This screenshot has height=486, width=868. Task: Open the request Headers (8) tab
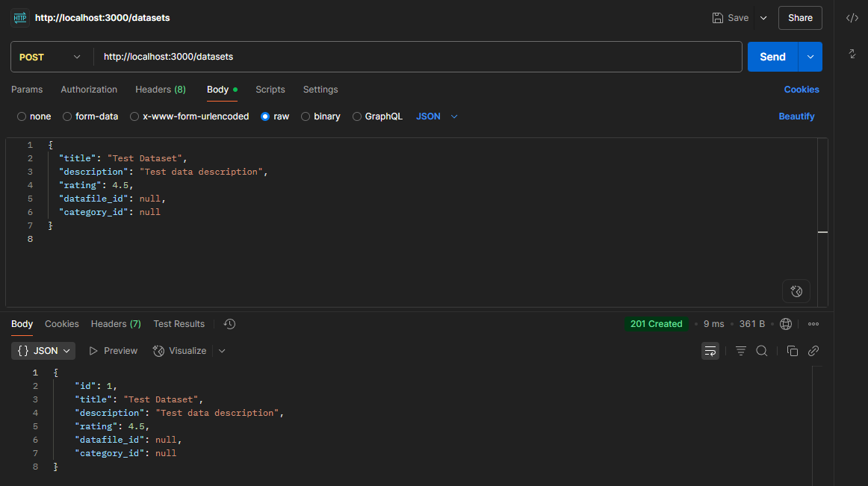coord(161,90)
